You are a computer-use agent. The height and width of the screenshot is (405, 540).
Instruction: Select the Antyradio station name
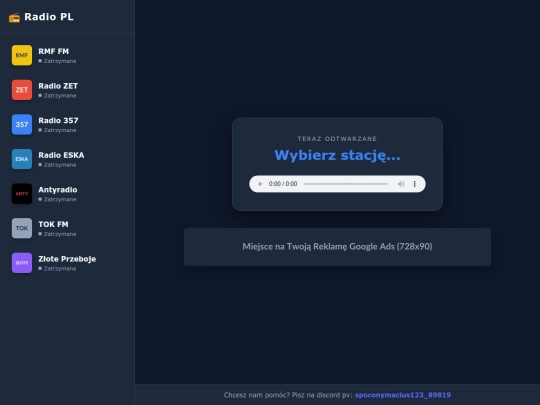(x=58, y=190)
